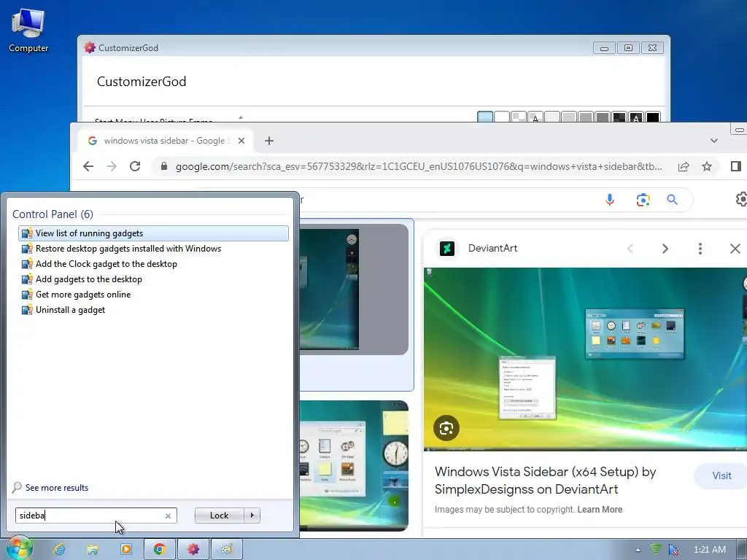Close the image preview panel

[735, 249]
